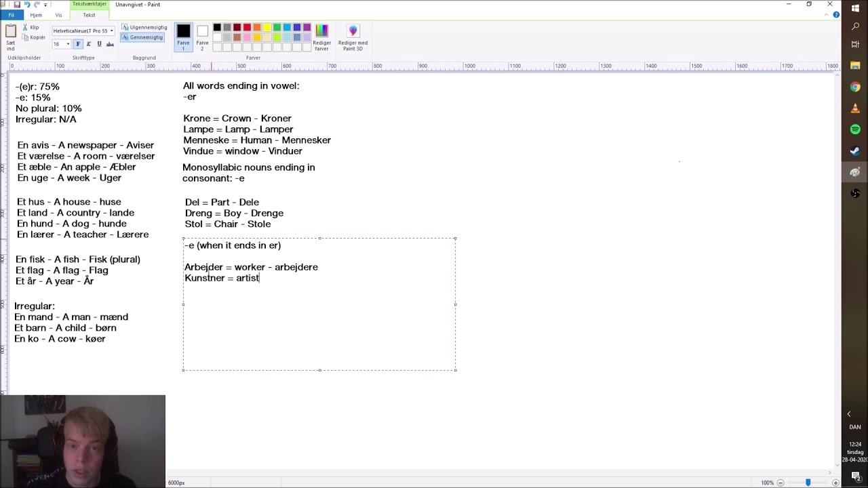Click the 'Krone = Crown - Kroner' line
This screenshot has width=868, height=488.
pos(237,119)
